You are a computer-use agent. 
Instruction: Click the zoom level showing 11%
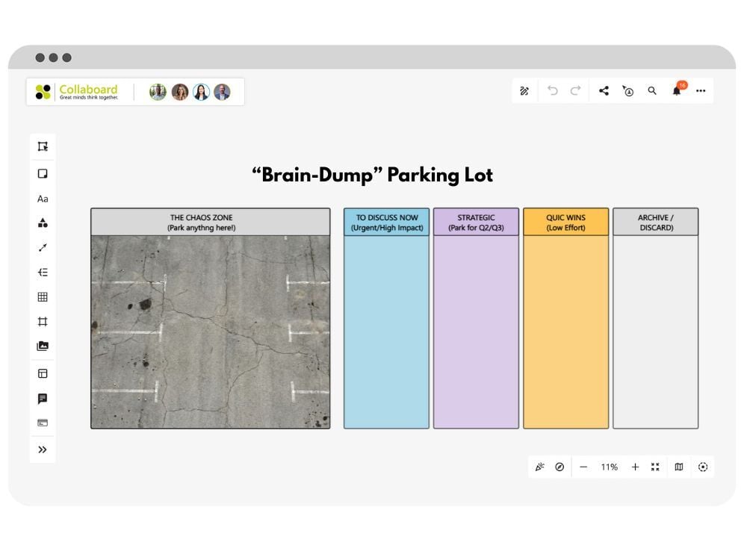point(609,467)
